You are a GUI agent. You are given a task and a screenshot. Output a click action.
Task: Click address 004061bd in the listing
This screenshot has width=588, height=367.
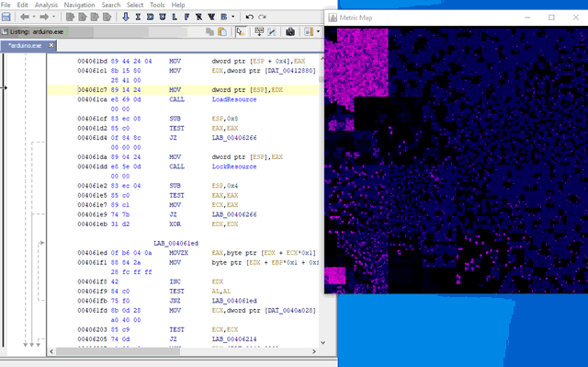pyautogui.click(x=92, y=61)
